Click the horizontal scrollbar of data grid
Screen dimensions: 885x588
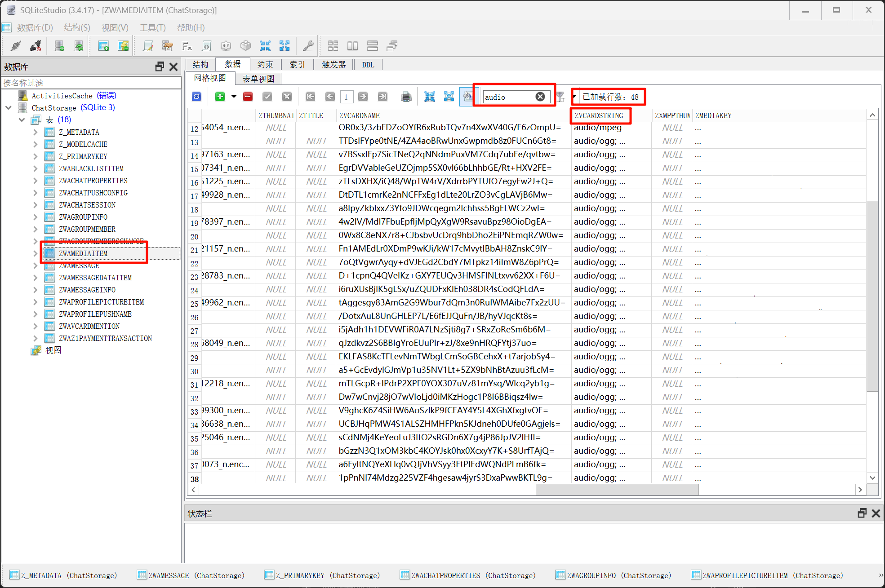(617, 490)
